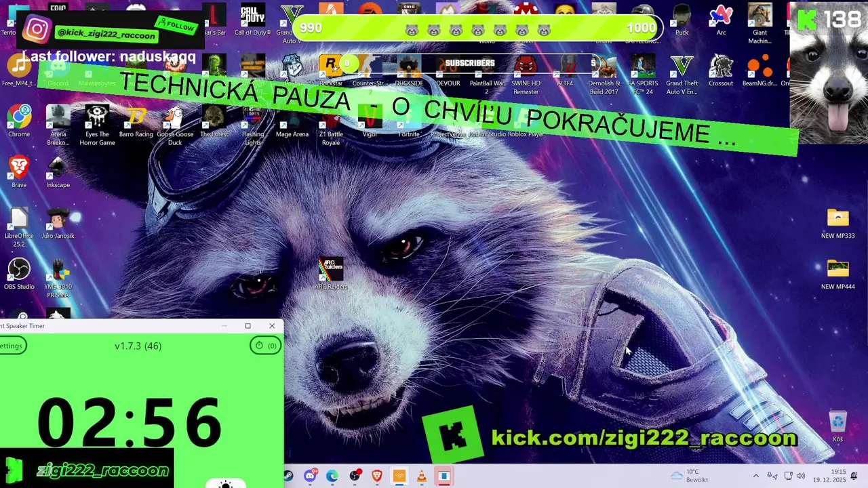Expand the hidden system tray icons chevron
Screen dimensions: 868x488
756,476
